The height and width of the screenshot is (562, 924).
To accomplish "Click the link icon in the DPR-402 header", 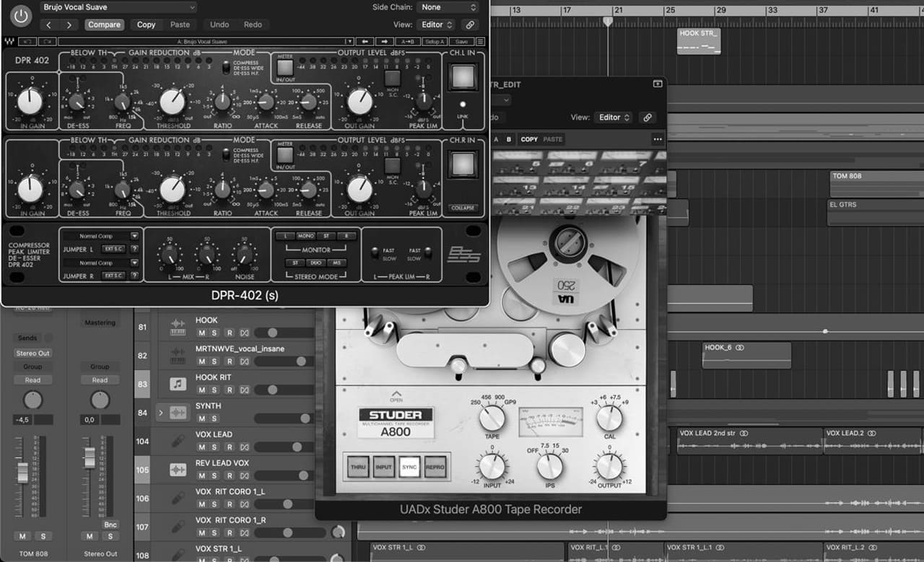I will pos(468,25).
